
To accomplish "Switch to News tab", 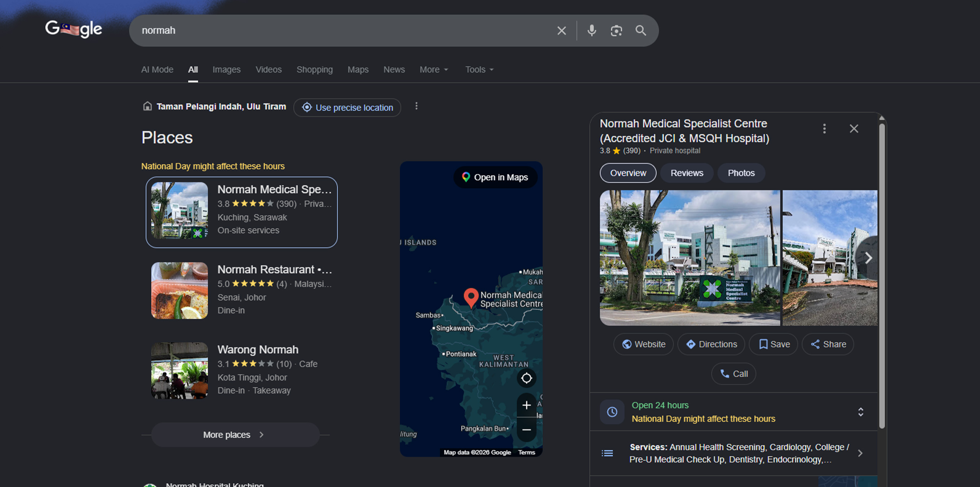I will coord(394,70).
